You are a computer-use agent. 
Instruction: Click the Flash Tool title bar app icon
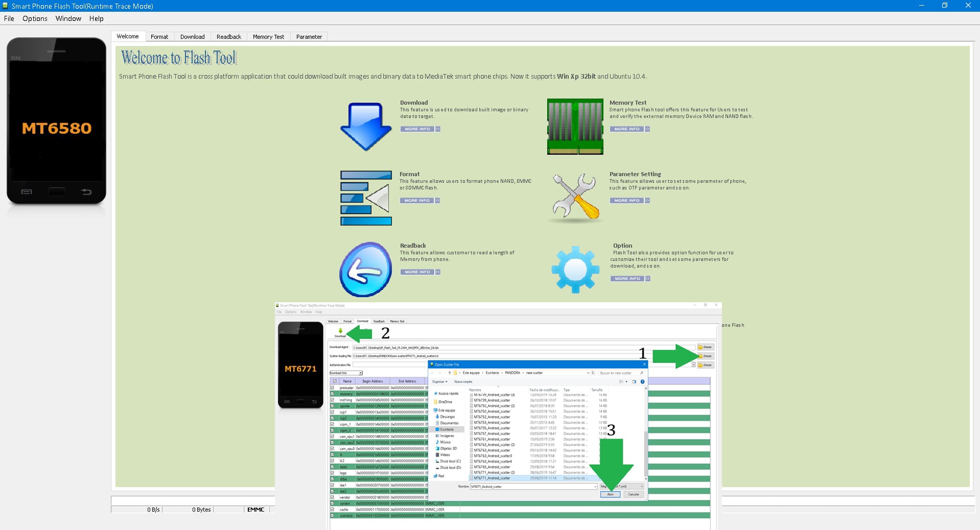tap(5, 6)
